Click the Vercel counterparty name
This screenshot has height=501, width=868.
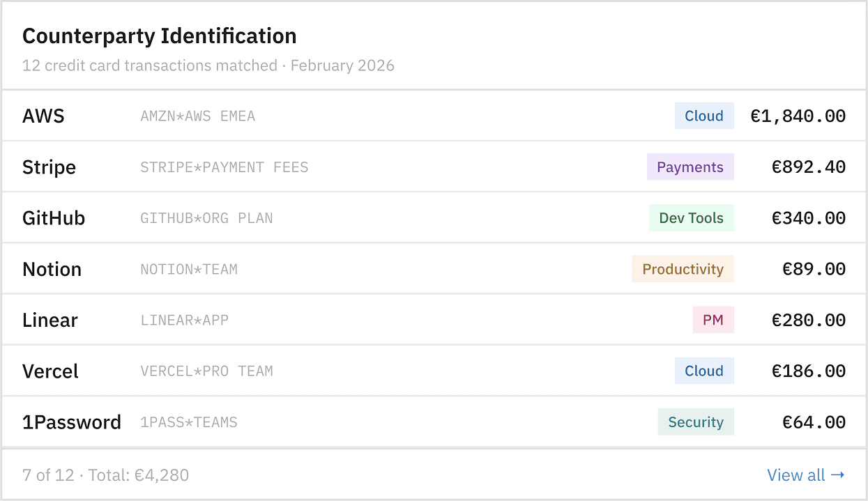(50, 371)
